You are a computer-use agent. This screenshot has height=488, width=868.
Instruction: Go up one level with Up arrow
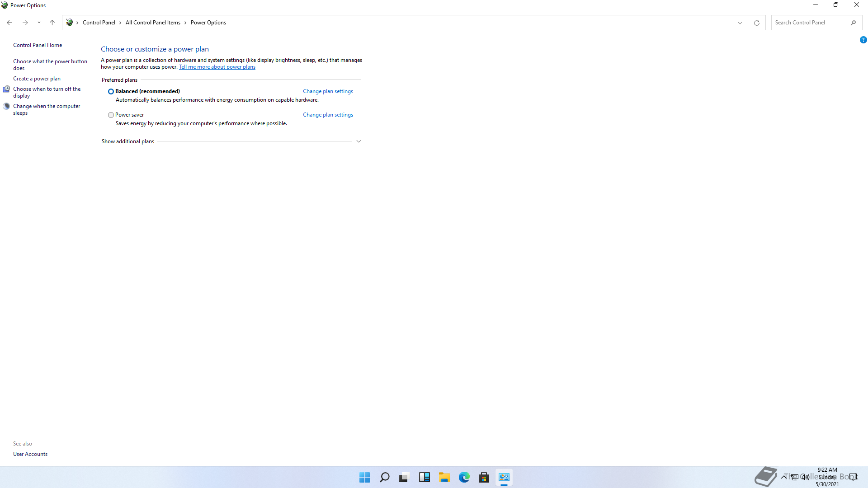coord(52,23)
